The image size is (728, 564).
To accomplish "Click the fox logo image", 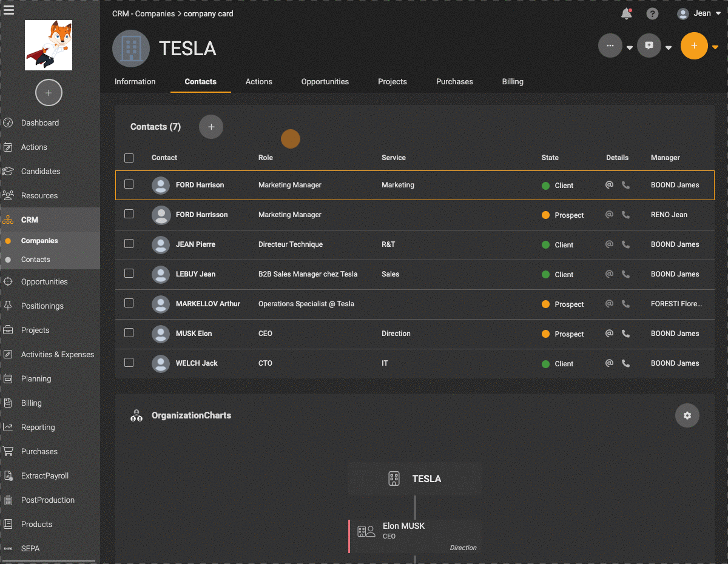I will click(49, 45).
